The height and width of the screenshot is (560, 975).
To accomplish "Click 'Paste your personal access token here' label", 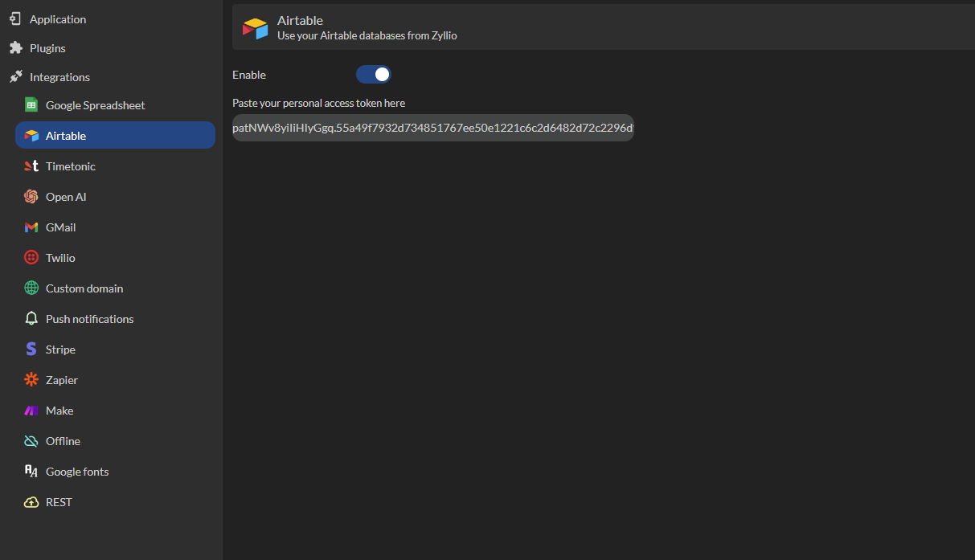I will pos(318,103).
